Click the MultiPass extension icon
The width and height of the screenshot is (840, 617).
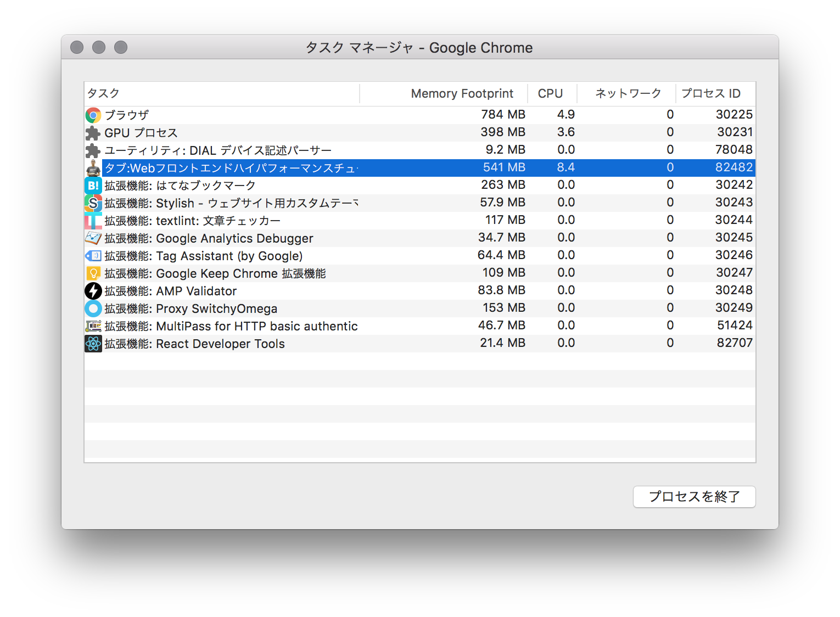pos(93,326)
